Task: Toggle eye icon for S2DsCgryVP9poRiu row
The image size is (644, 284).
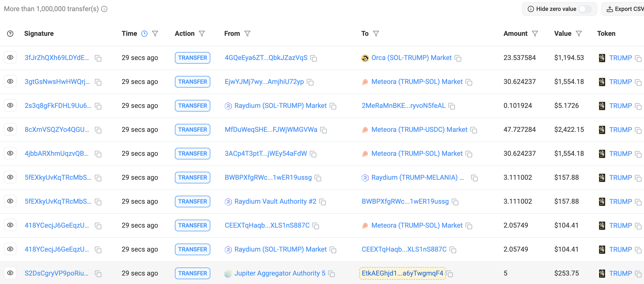Action: click(10, 273)
